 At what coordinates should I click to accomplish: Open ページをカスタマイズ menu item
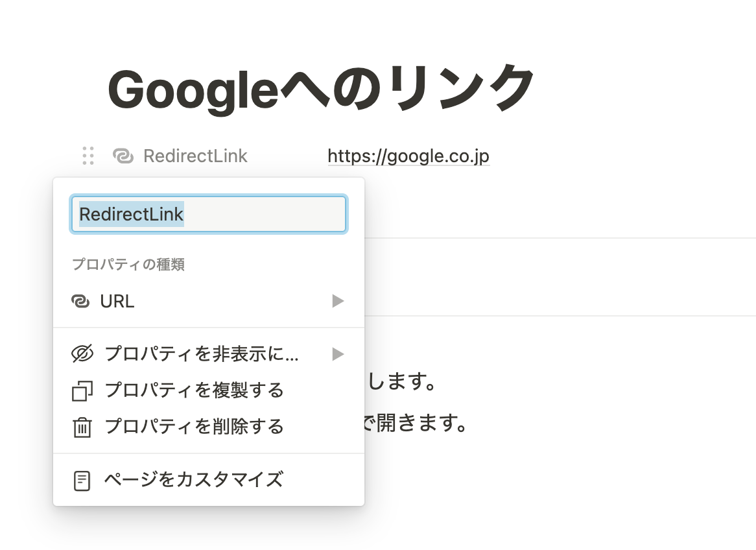coord(209,480)
